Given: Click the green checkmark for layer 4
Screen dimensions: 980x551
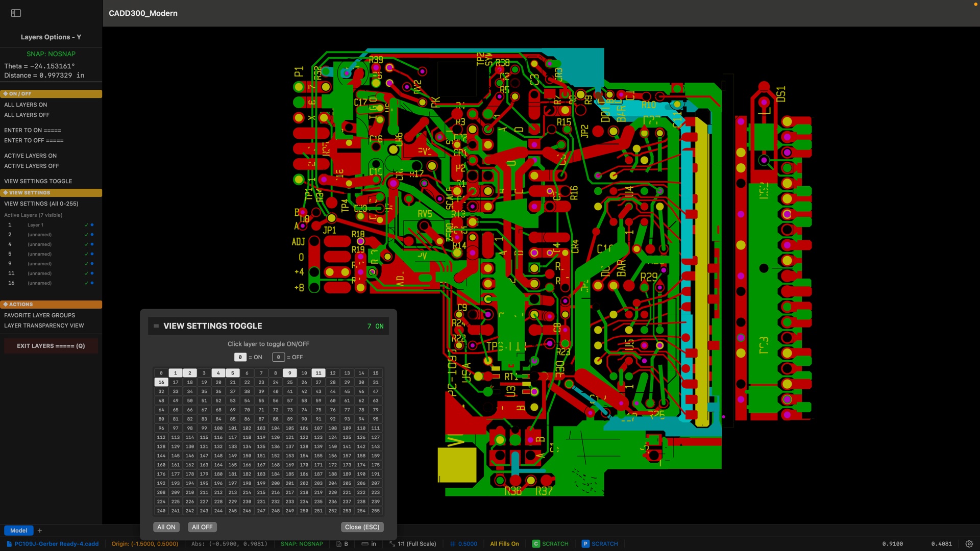Looking at the screenshot, I should [x=86, y=244].
